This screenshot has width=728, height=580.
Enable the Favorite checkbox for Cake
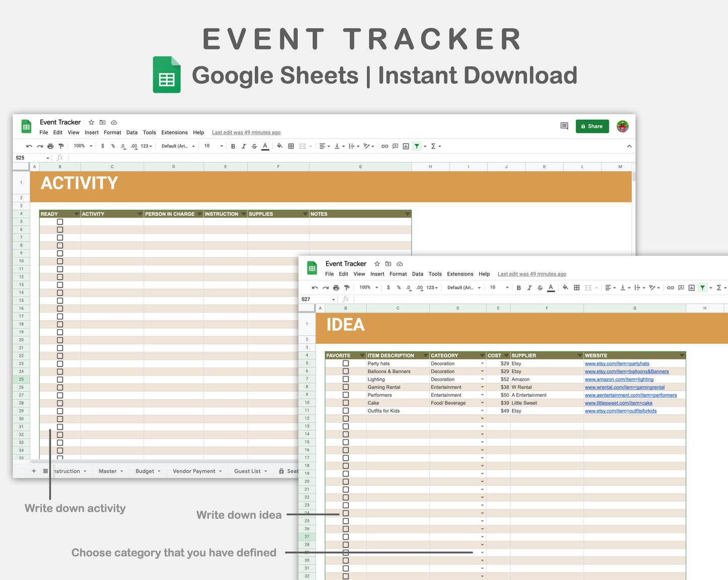[346, 403]
